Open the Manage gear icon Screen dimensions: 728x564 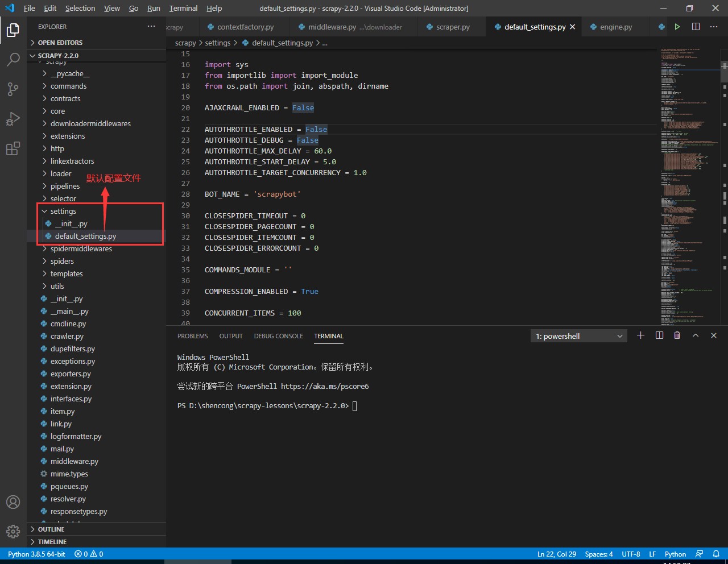click(x=13, y=531)
